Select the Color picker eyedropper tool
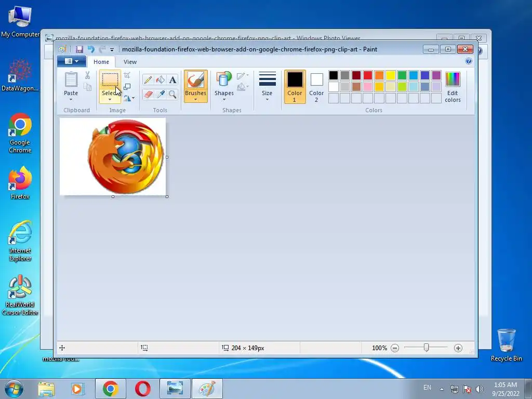Viewport: 532px width, 399px height. (161, 94)
